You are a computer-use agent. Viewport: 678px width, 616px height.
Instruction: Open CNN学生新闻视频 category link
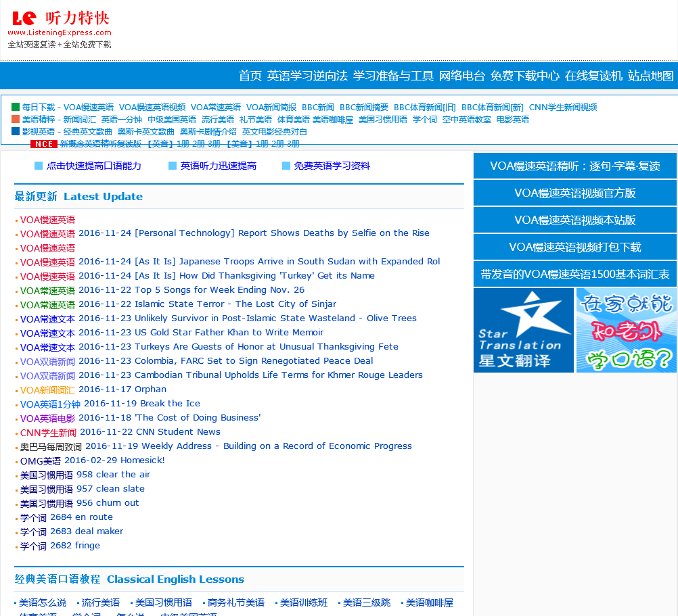click(562, 107)
